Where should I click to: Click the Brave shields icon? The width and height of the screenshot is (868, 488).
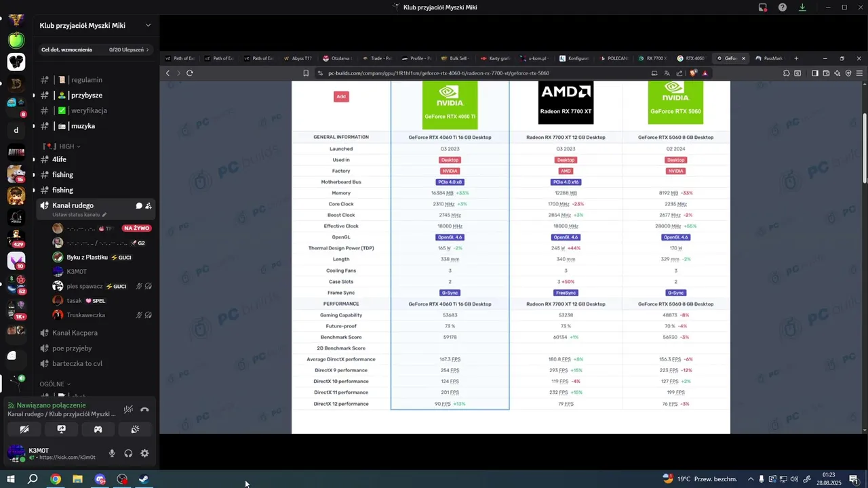[x=693, y=73]
